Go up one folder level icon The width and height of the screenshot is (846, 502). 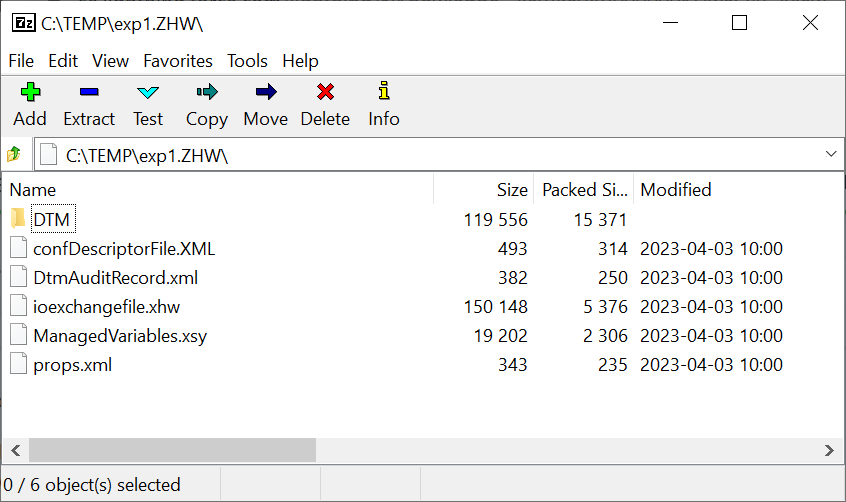tap(14, 154)
